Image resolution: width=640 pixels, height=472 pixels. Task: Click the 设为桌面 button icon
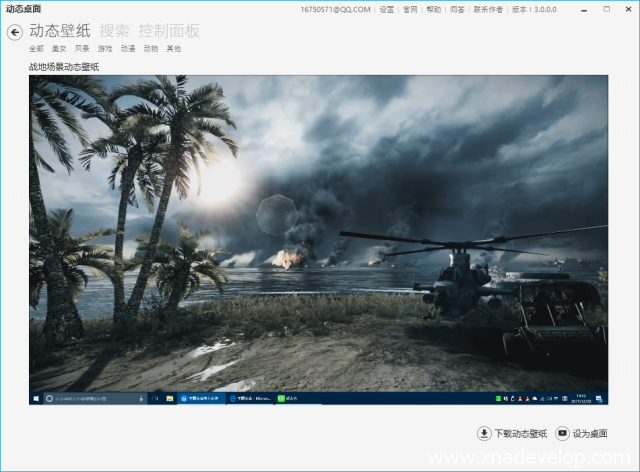[563, 434]
